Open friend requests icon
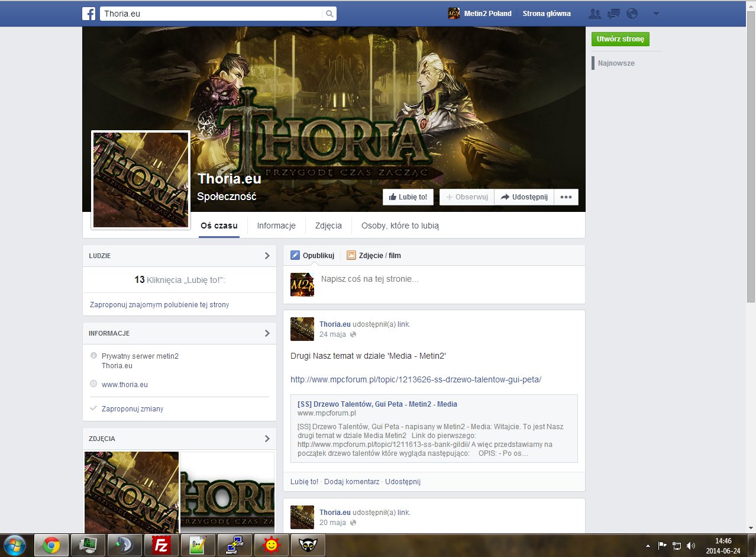The image size is (756, 557). (596, 14)
